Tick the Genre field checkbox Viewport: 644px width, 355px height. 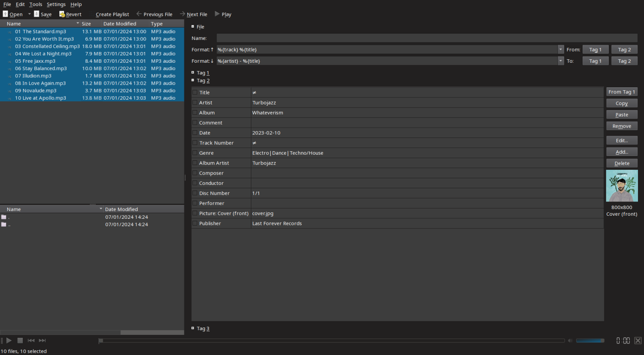pos(195,153)
